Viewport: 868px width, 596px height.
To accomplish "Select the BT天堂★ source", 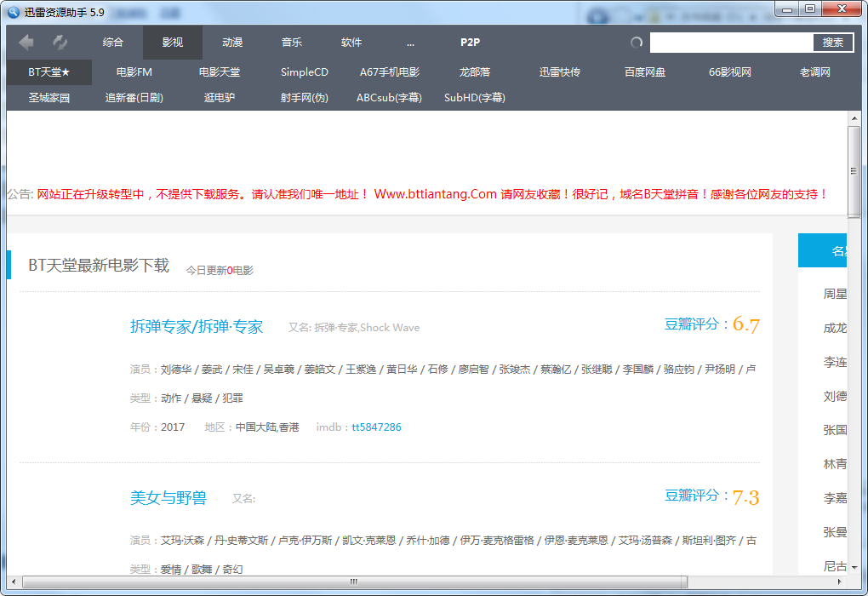I will 49,72.
